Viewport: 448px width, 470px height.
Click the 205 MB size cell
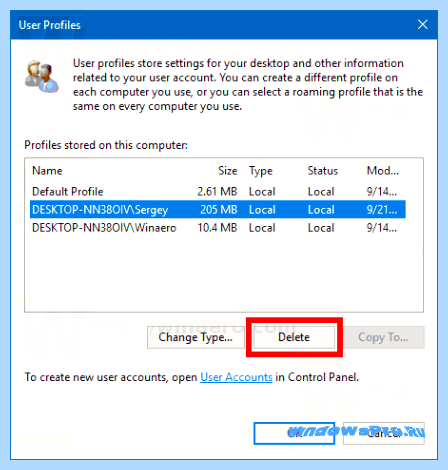[219, 210]
